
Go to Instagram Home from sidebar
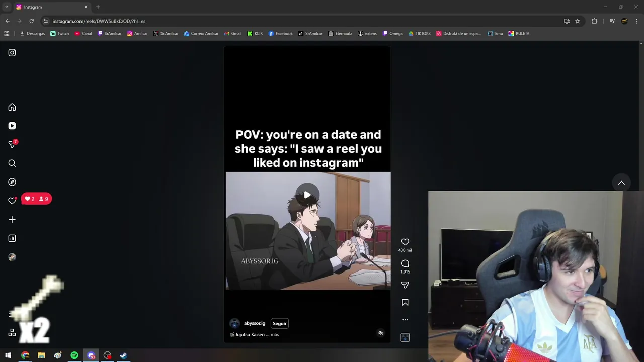tap(12, 107)
